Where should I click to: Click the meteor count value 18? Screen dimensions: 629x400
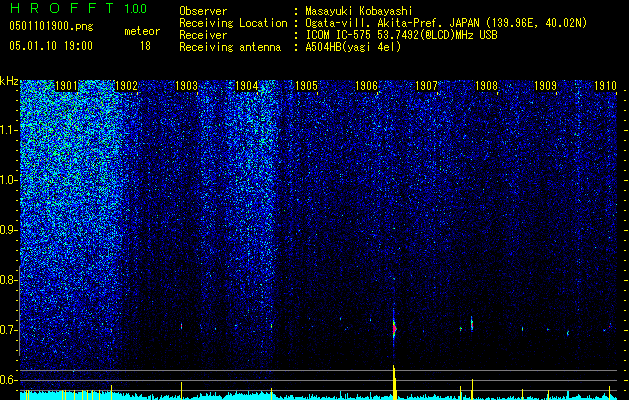click(x=145, y=46)
